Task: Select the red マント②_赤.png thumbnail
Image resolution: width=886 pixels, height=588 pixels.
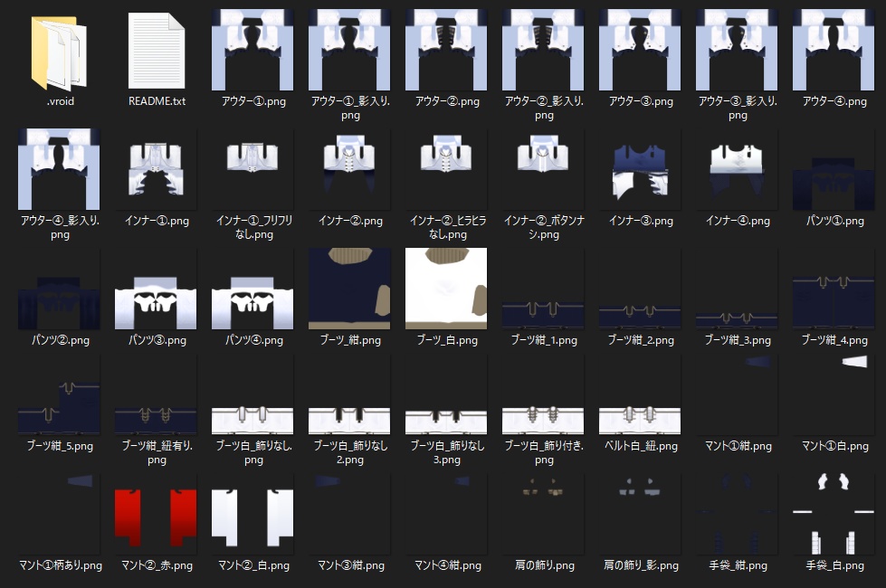Action: [156, 514]
